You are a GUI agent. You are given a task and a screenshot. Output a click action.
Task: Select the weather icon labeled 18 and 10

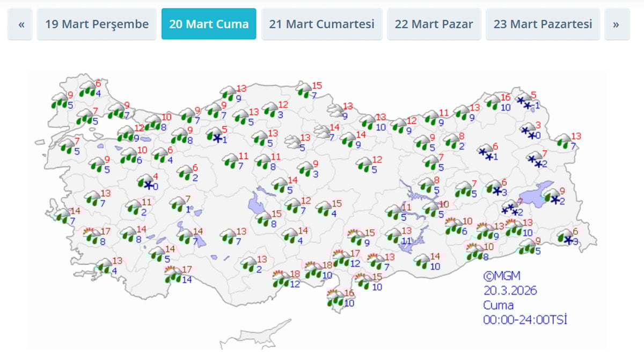(313, 271)
